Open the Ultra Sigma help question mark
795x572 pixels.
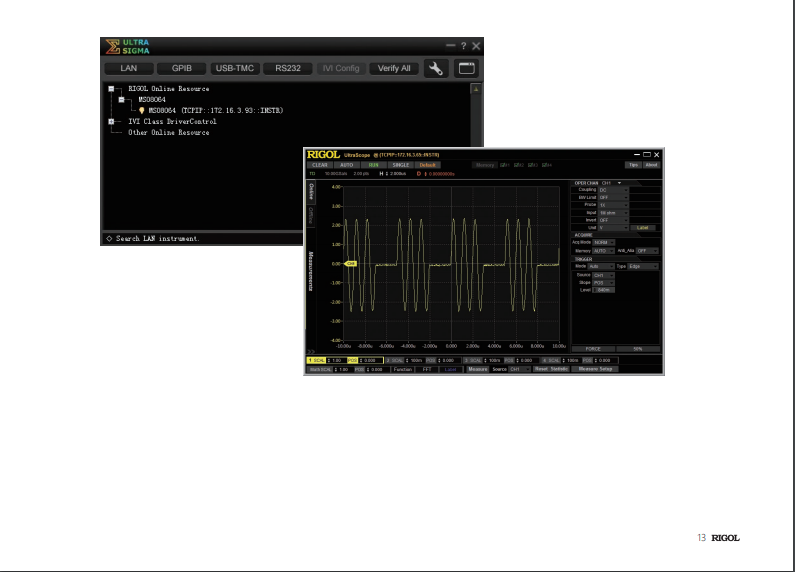coord(463,46)
